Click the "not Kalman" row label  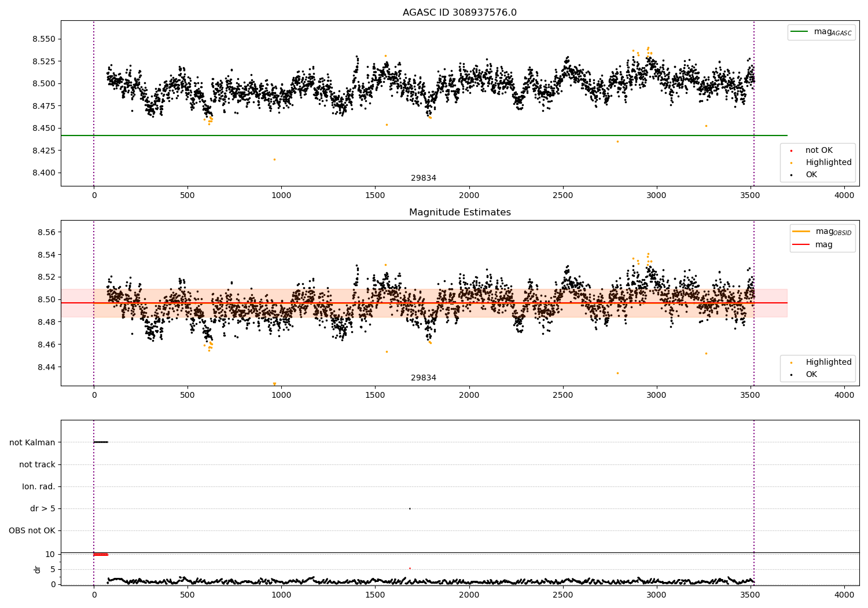coord(32,442)
